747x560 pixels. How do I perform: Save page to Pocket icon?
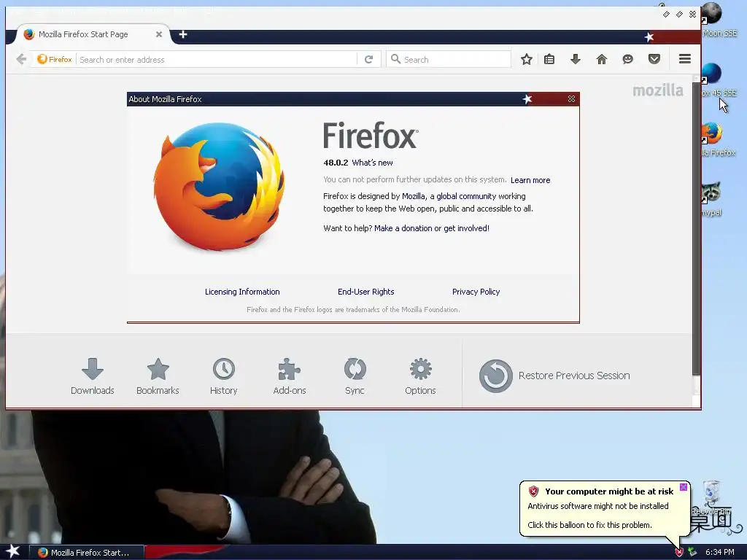(x=654, y=59)
